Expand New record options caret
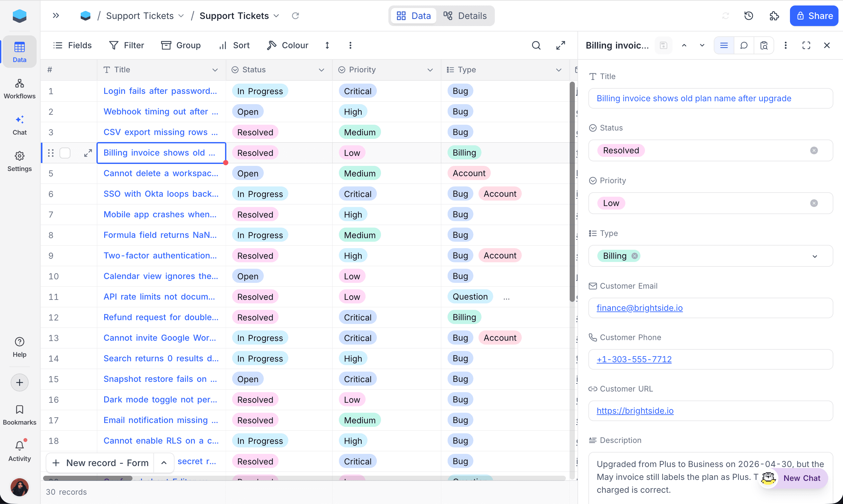This screenshot has height=504, width=843. point(164,463)
